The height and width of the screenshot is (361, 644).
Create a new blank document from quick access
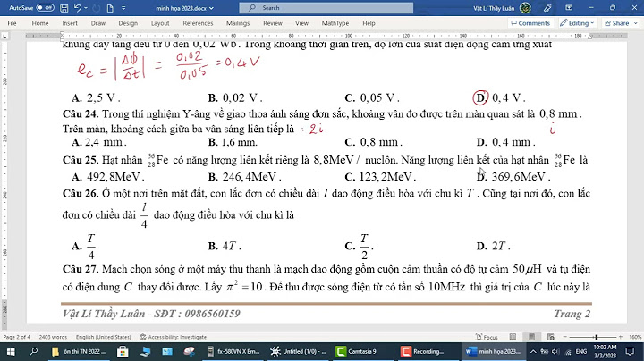(x=110, y=8)
